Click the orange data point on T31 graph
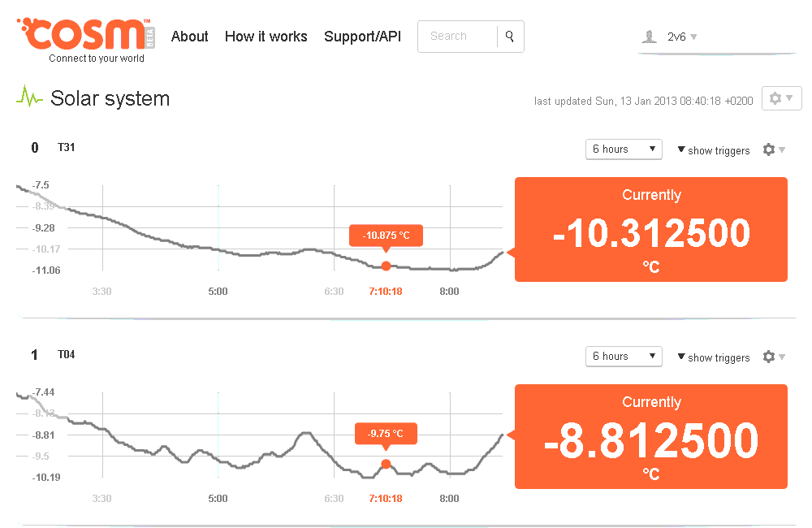The width and height of the screenshot is (812, 528). (x=386, y=266)
